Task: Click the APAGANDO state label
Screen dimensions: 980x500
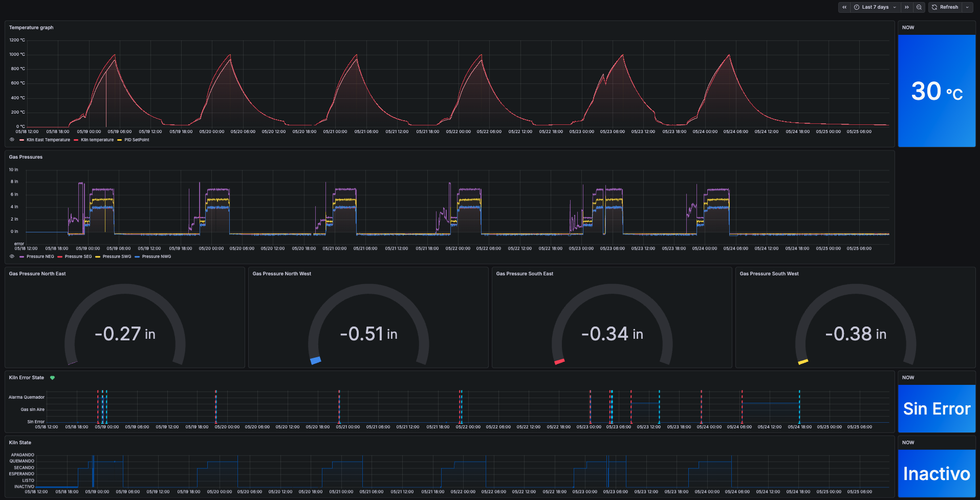Action: 23,455
